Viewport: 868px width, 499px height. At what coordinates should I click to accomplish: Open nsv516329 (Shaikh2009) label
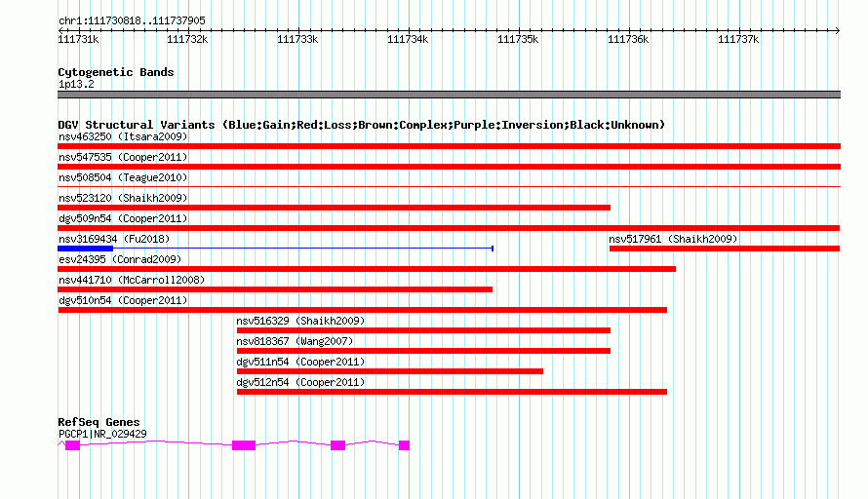point(300,321)
